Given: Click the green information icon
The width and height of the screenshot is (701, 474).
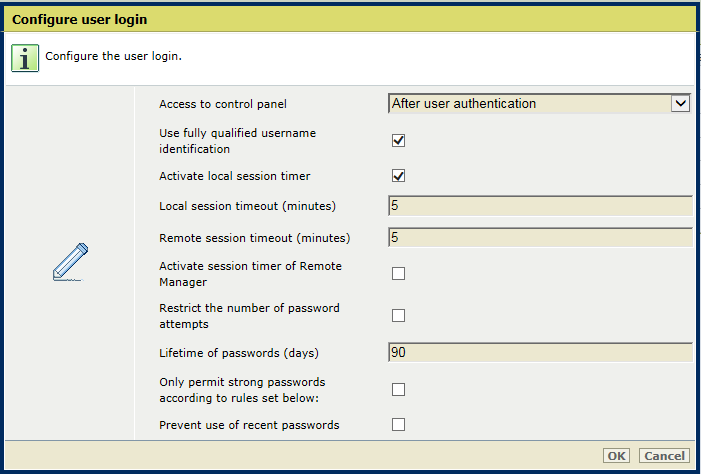Looking at the screenshot, I should pos(25,58).
